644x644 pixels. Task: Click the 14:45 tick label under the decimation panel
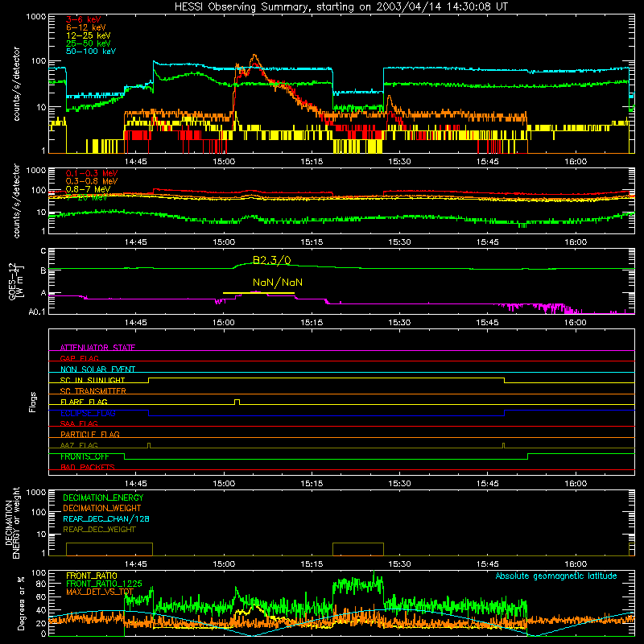click(135, 564)
